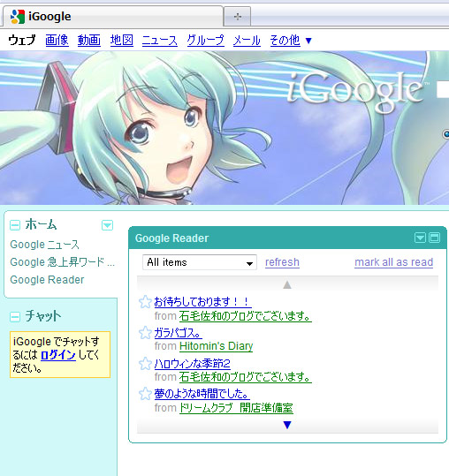Click the iGoogle tab favicon

18,17
